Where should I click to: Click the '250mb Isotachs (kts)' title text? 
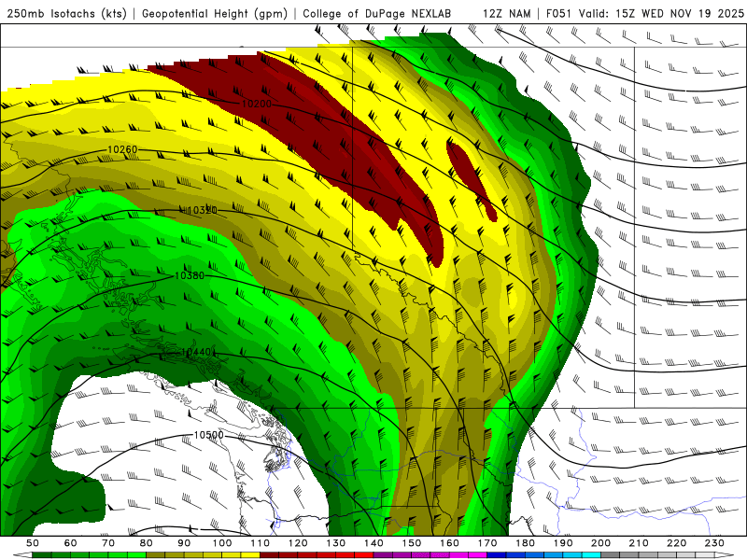coord(66,14)
